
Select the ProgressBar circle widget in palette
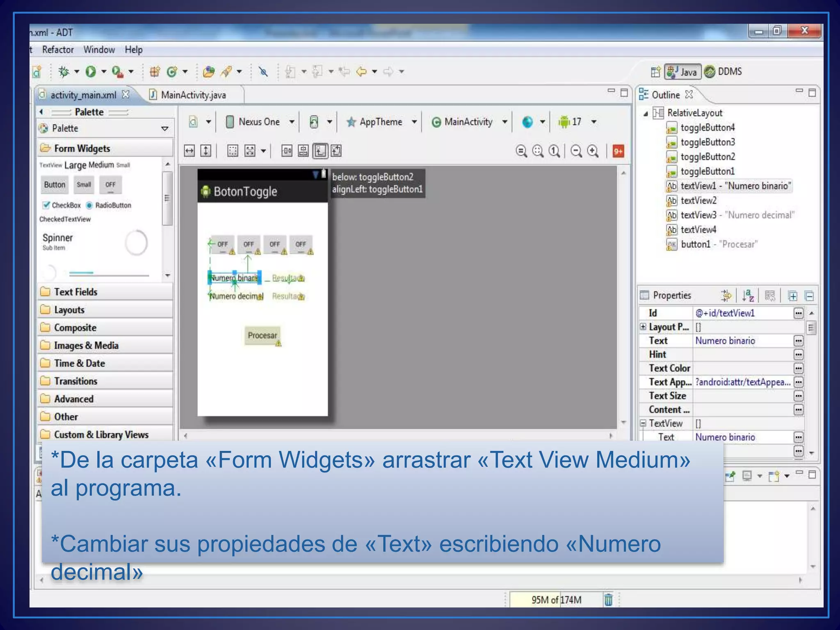pos(136,243)
